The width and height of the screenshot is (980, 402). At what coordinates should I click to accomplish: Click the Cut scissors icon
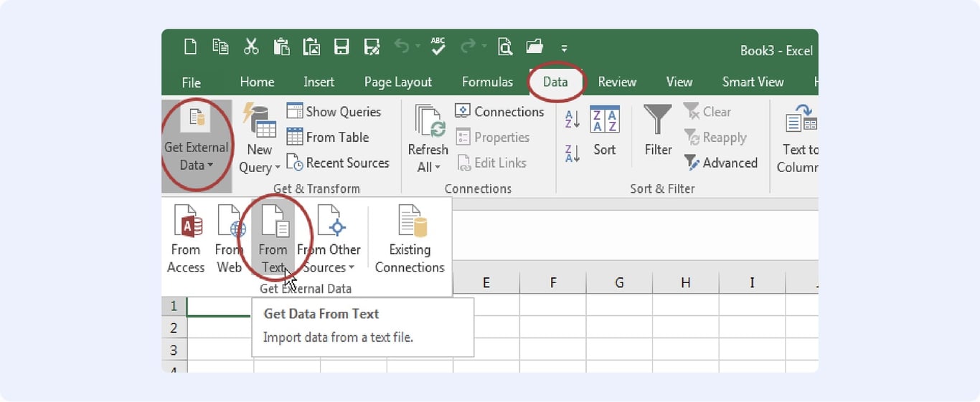click(251, 47)
